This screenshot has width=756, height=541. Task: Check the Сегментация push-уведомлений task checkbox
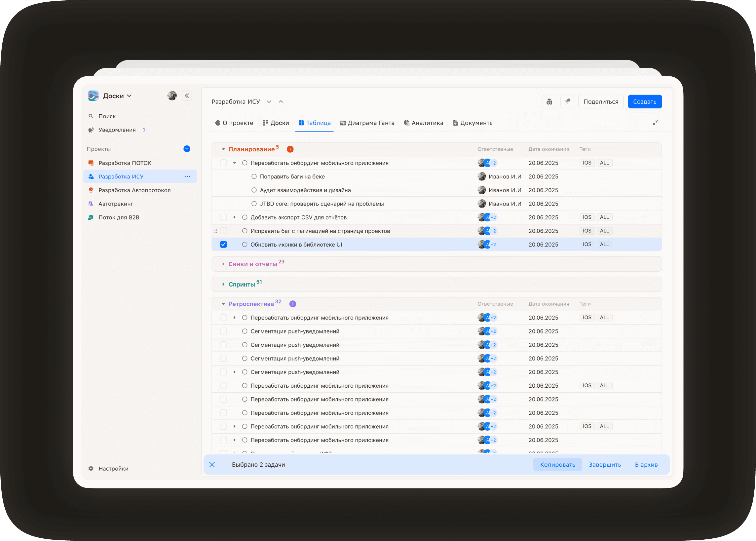coord(223,331)
